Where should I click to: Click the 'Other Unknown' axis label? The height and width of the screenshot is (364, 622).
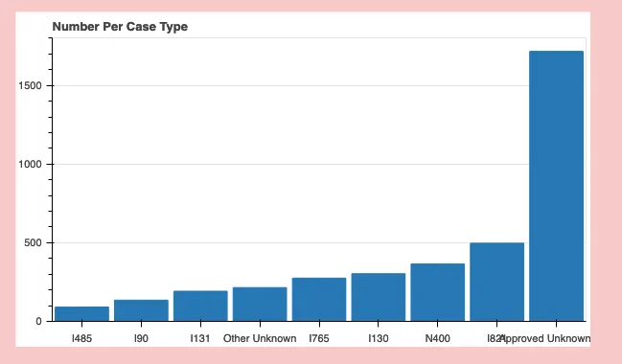(x=260, y=338)
